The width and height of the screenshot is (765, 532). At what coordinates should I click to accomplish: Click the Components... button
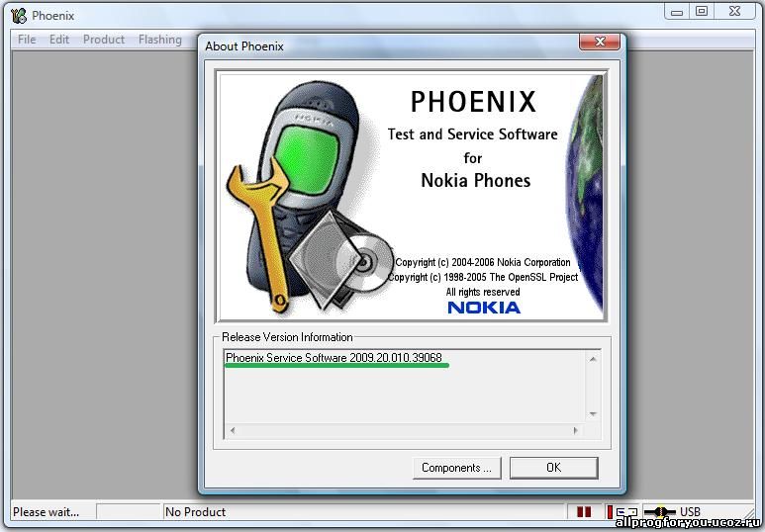456,468
